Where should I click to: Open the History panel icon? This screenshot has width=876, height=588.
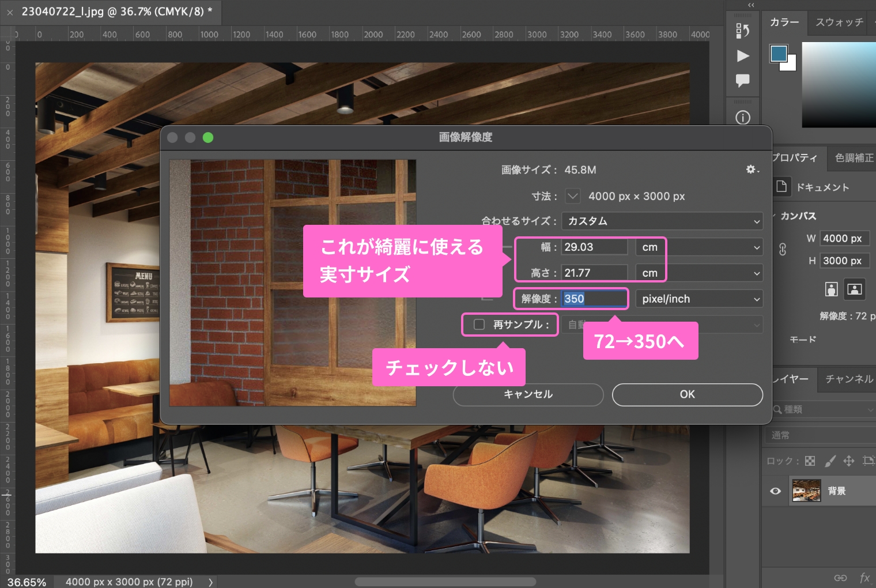tap(743, 31)
